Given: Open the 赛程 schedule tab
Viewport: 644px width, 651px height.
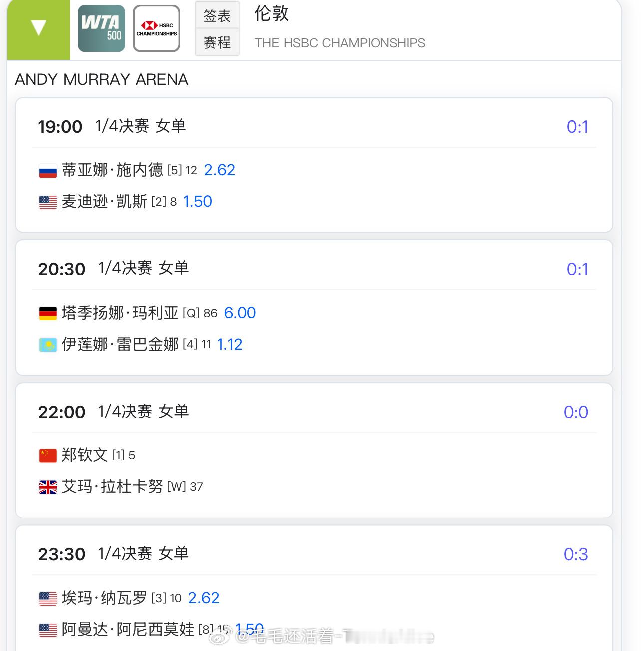Looking at the screenshot, I should click(217, 42).
